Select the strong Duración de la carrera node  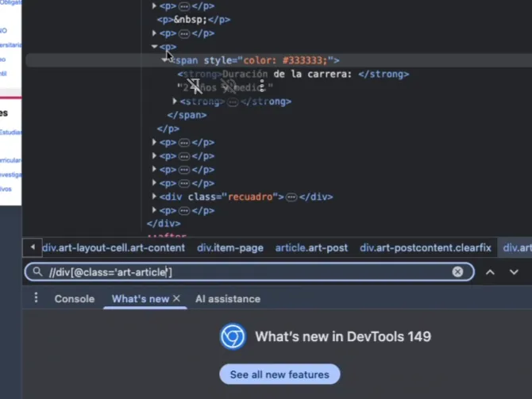click(293, 74)
